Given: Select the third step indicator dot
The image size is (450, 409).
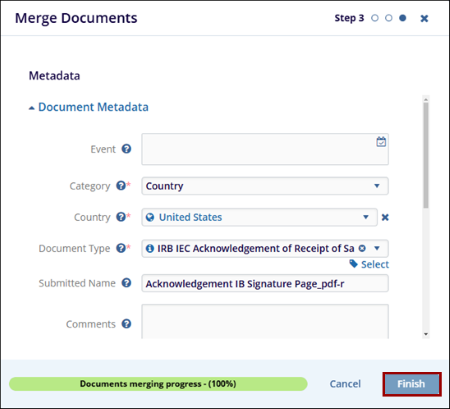Looking at the screenshot, I should [x=403, y=18].
